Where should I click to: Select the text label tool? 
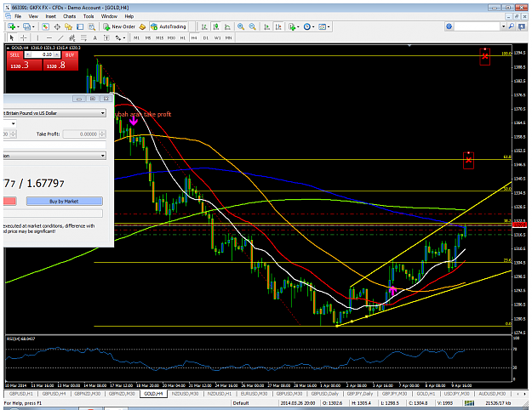pyautogui.click(x=106, y=37)
